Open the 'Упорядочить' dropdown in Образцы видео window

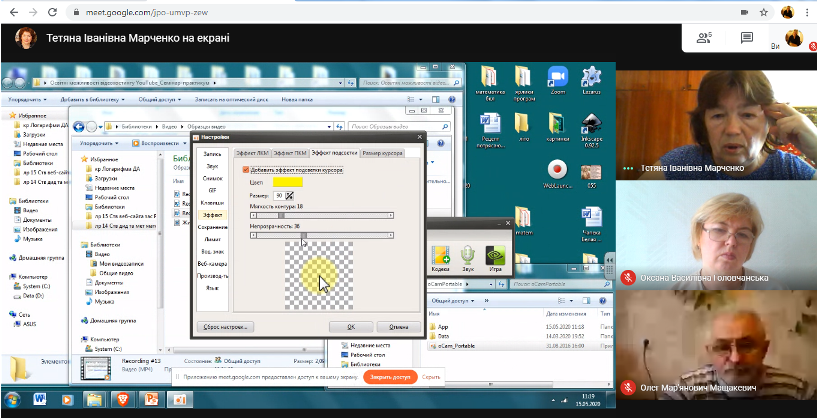click(99, 143)
